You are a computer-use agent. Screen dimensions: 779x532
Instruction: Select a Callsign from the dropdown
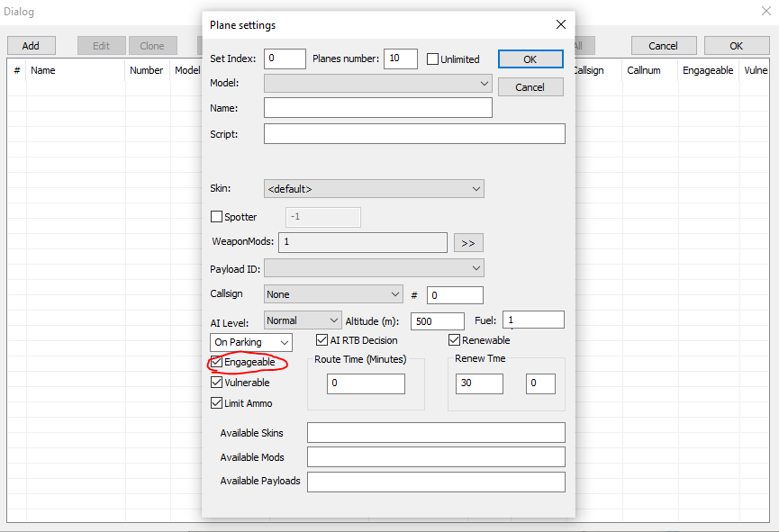(333, 294)
